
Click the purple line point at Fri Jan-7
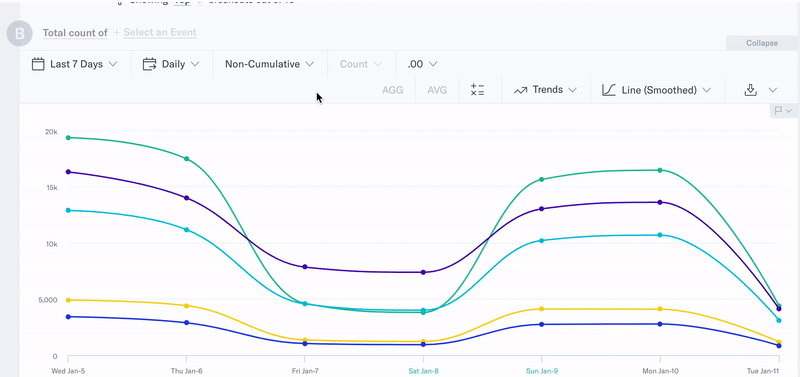pos(305,267)
